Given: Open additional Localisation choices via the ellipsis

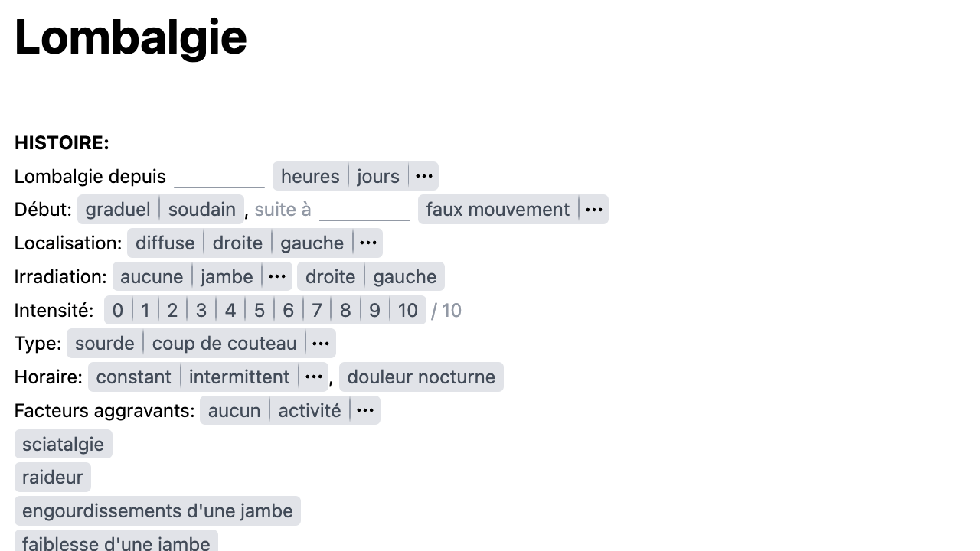Looking at the screenshot, I should tap(367, 243).
